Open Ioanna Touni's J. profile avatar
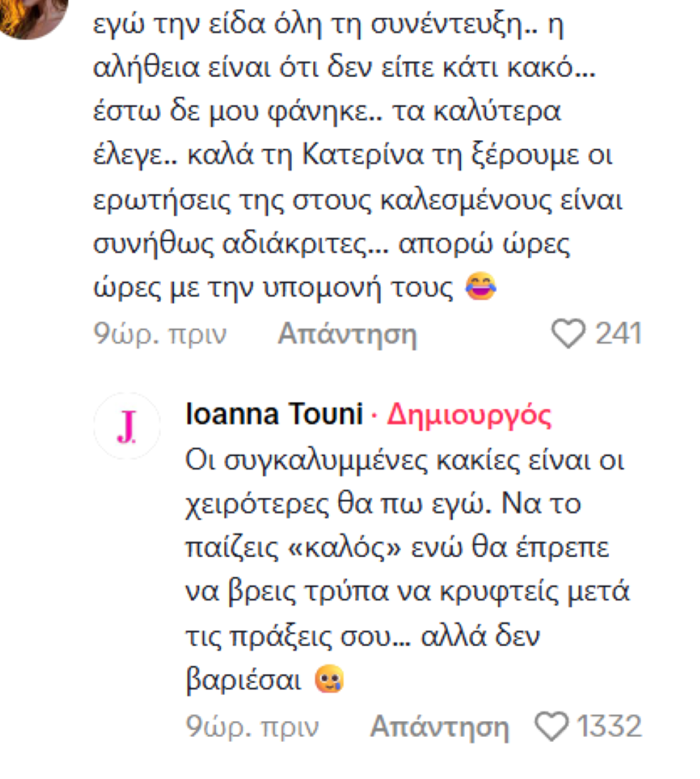 [x=126, y=426]
